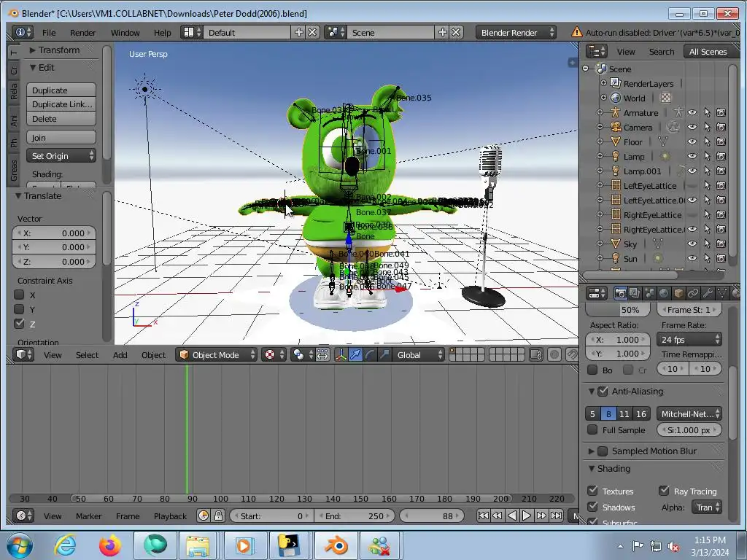Click the properties editor type icon
The image size is (747, 560).
pyautogui.click(x=596, y=293)
